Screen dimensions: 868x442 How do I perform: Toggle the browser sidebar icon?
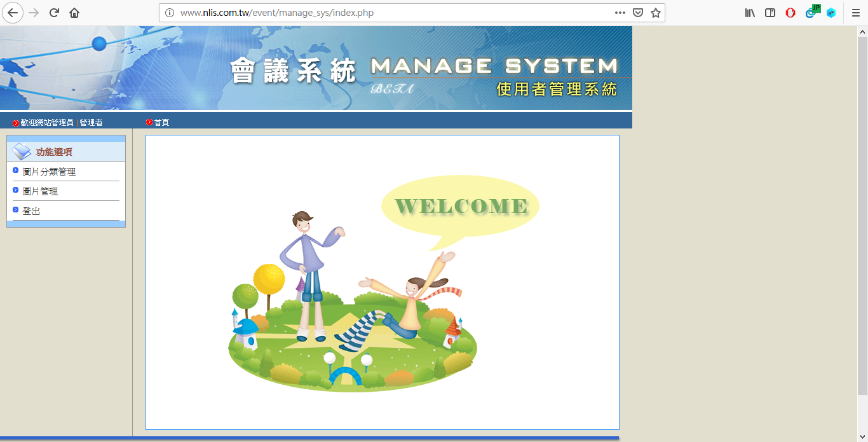tap(770, 13)
